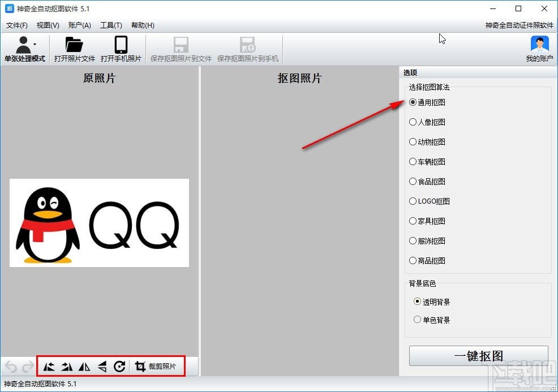Flip photo vertically icon
This screenshot has height=392, width=558.
point(102,367)
